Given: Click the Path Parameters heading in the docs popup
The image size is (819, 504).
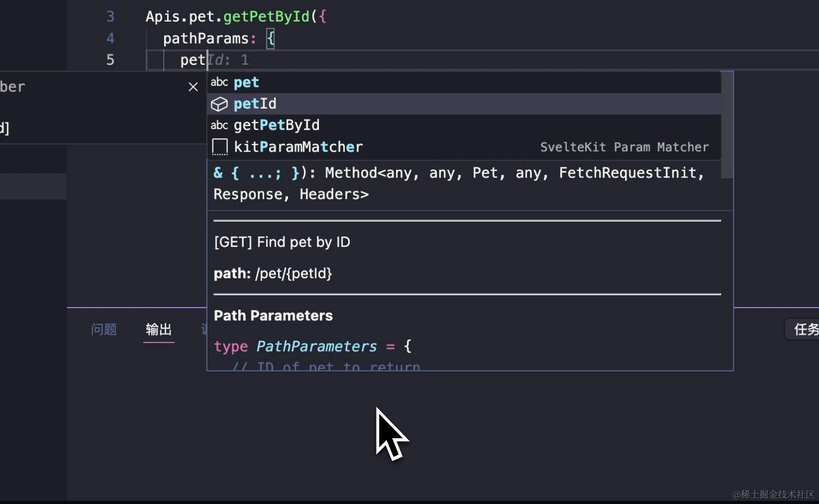Looking at the screenshot, I should (x=273, y=316).
